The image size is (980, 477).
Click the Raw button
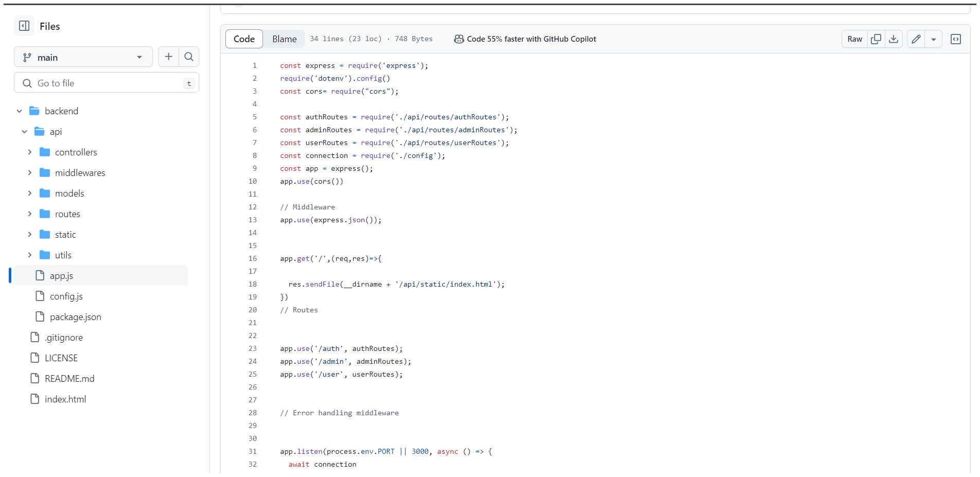click(854, 39)
